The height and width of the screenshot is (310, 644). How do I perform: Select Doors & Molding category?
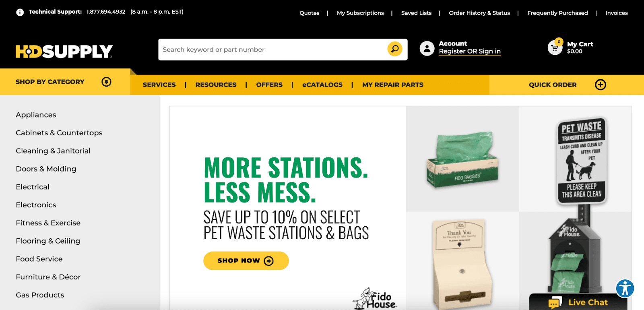click(x=46, y=169)
